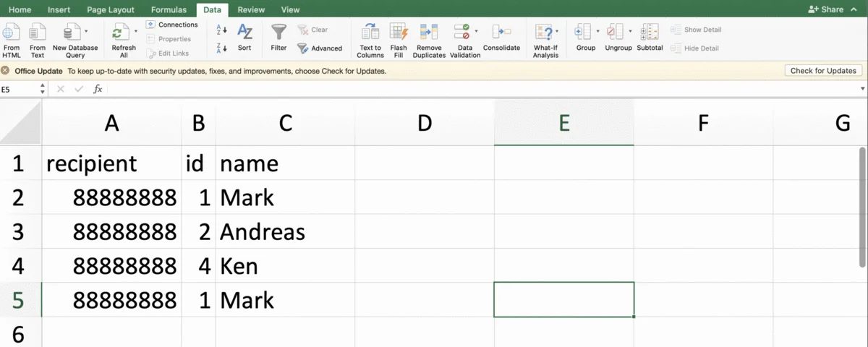Image resolution: width=868 pixels, height=347 pixels.
Task: Expand the Data Validation dropdown arrow
Action: 476,32
